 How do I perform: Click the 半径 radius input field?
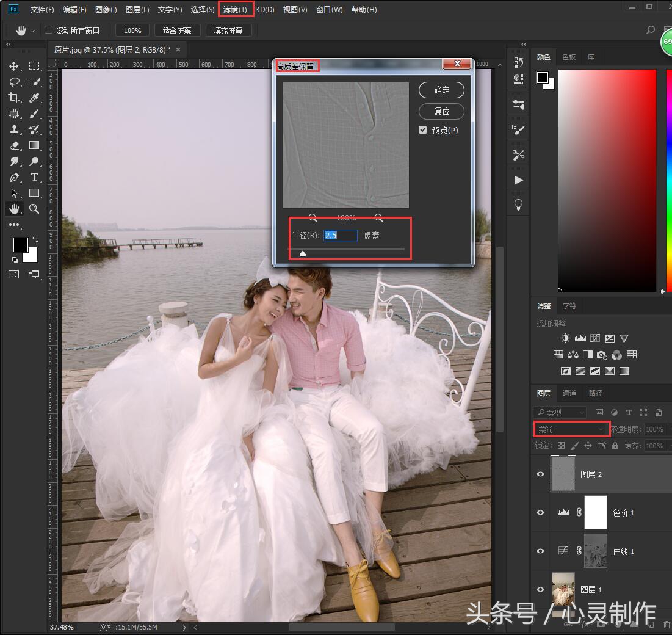(340, 235)
